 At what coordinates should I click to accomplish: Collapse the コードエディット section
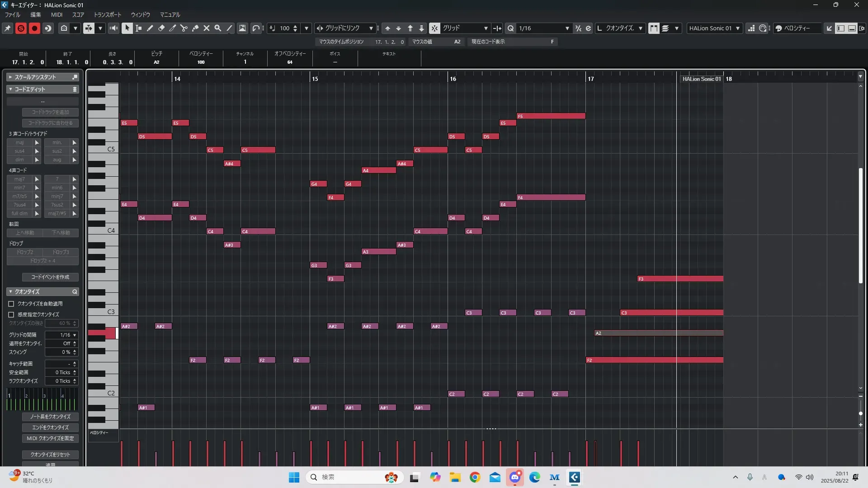coord(10,89)
